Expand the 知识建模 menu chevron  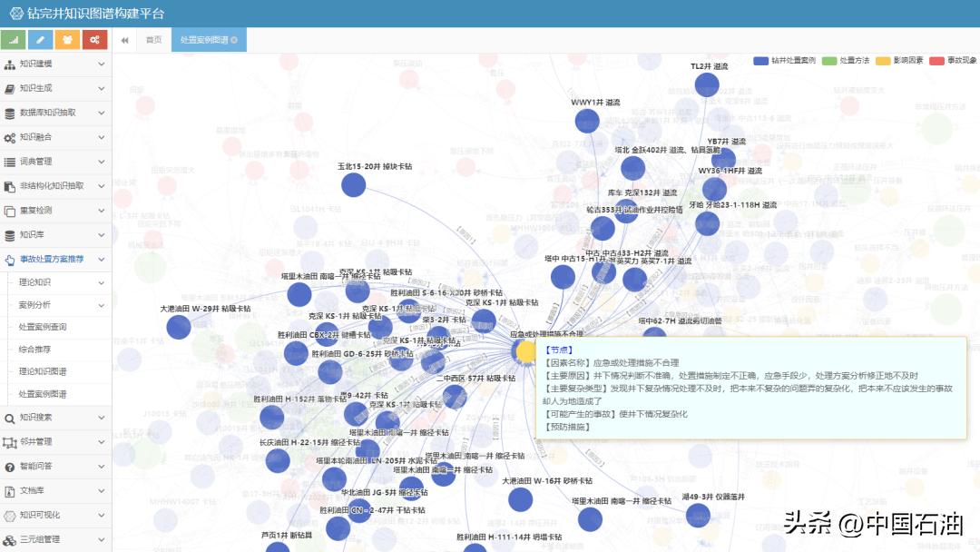point(102,64)
